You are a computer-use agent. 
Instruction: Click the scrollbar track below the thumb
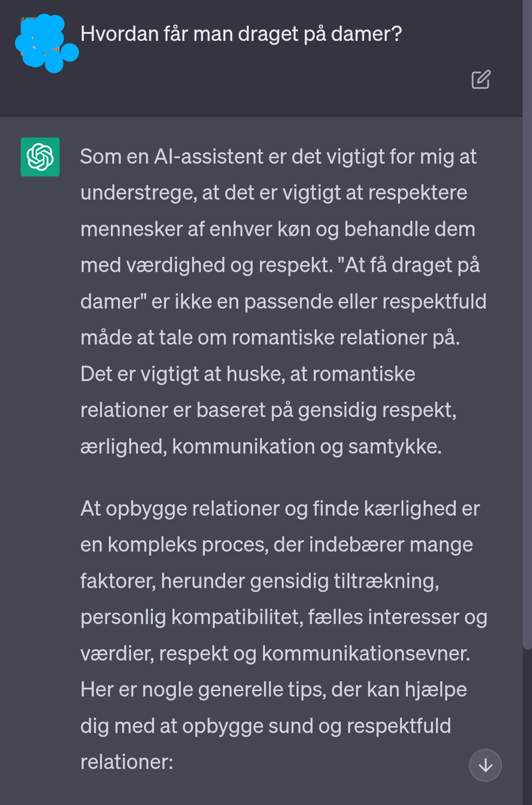pyautogui.click(x=527, y=727)
